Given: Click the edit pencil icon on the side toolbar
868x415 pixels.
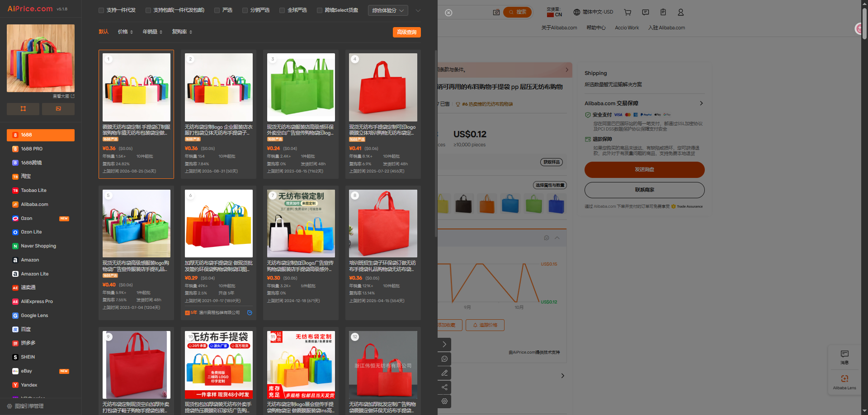Looking at the screenshot, I should 445,373.
